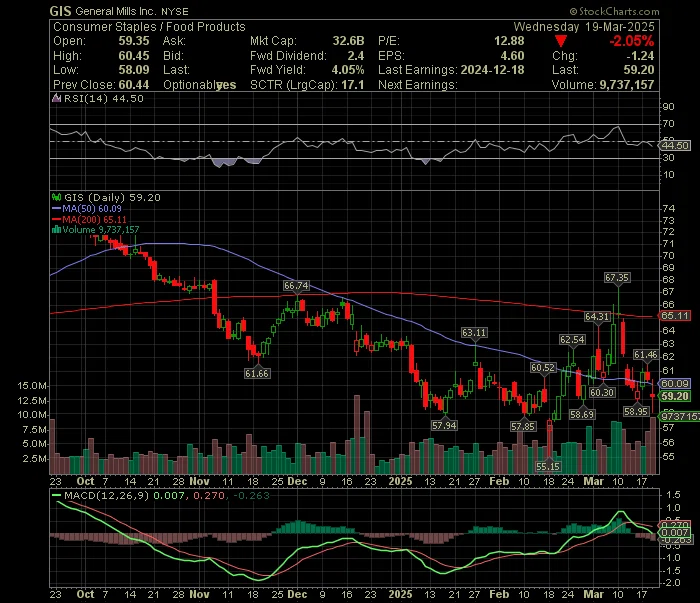Click the 67.35 peak price label
Viewport: 700px width, 603px height.
(x=617, y=278)
